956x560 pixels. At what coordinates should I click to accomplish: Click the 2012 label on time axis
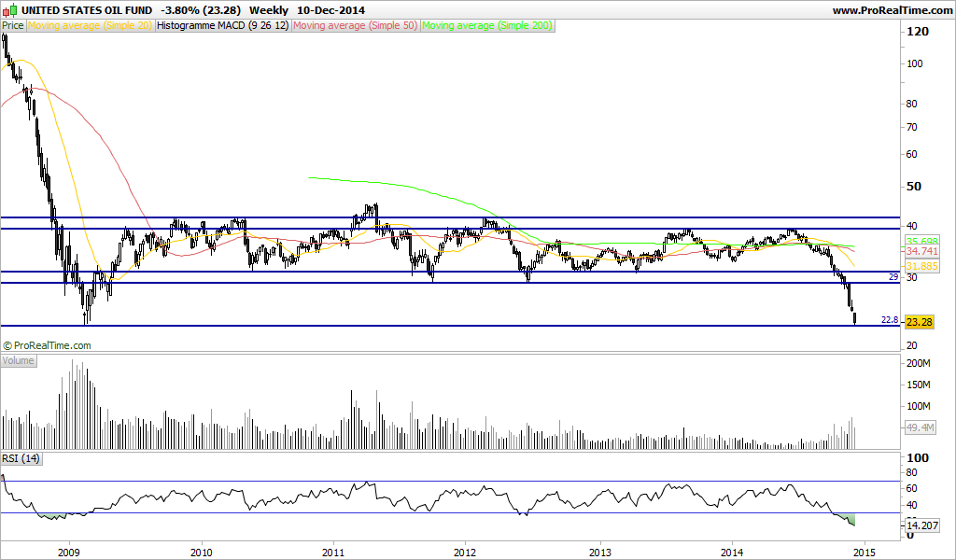(466, 553)
